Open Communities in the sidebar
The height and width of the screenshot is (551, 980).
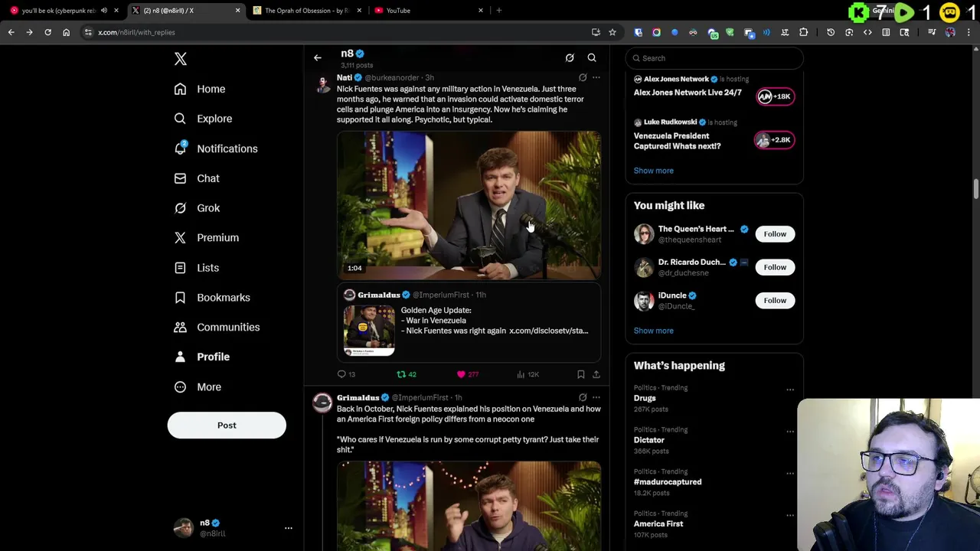(217, 328)
